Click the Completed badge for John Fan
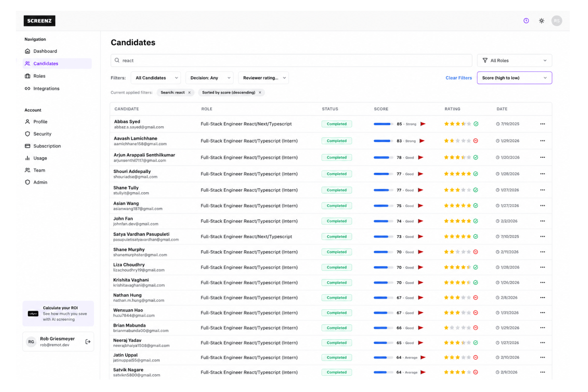 [x=337, y=221]
